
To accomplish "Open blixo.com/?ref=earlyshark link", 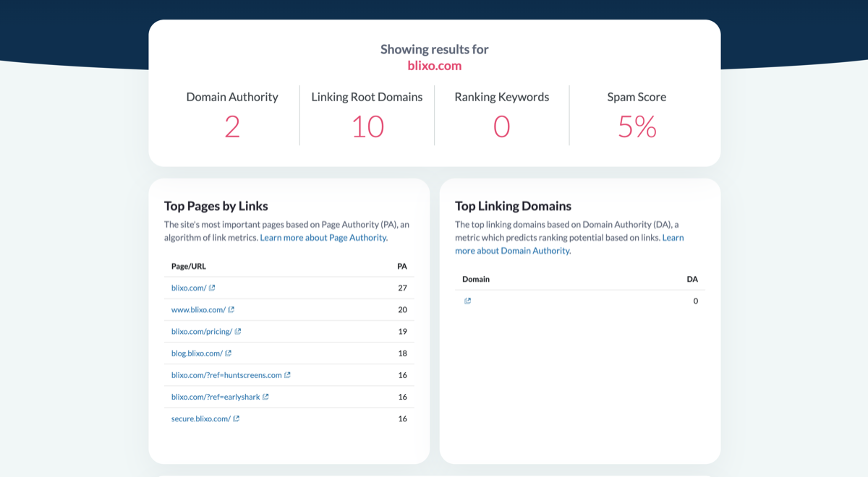I will tap(216, 397).
